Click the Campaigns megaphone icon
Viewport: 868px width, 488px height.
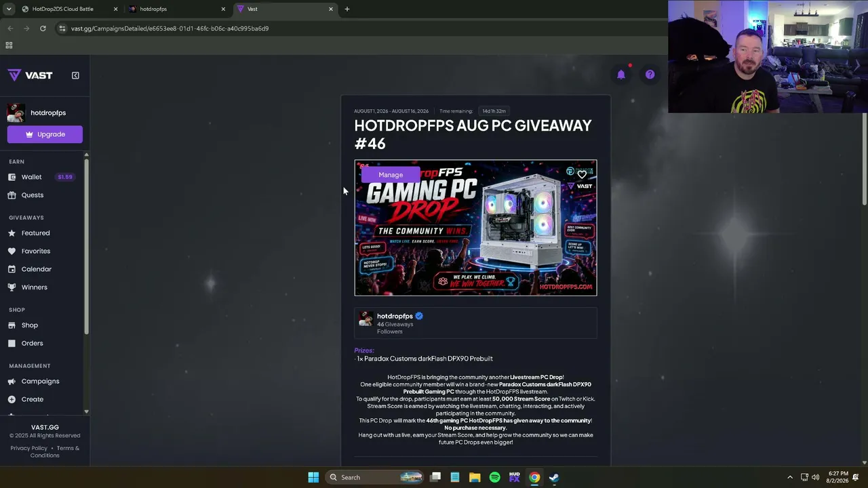coord(12,382)
